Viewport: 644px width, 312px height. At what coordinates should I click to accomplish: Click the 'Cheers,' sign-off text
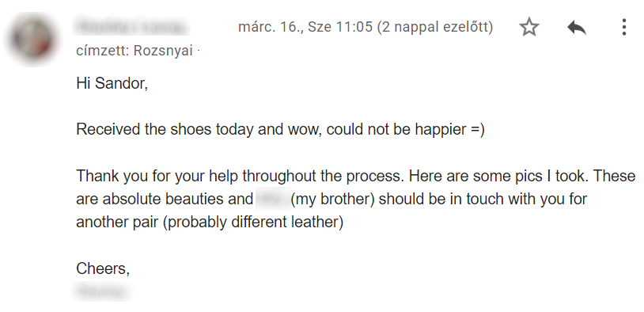tap(103, 268)
